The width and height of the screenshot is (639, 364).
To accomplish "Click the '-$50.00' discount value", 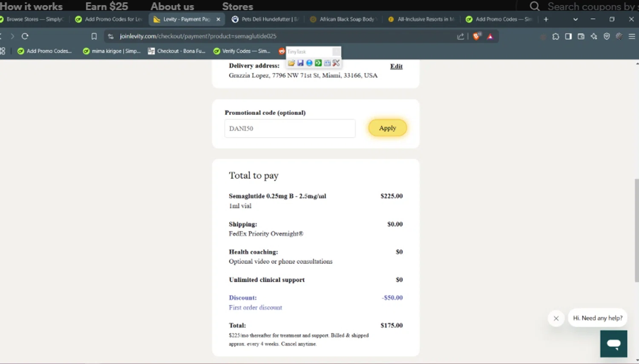I will click(392, 298).
